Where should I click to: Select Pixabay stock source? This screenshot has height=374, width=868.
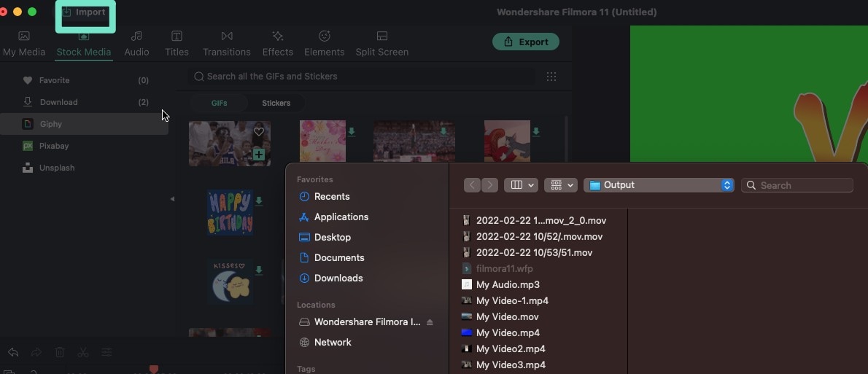(x=85, y=146)
